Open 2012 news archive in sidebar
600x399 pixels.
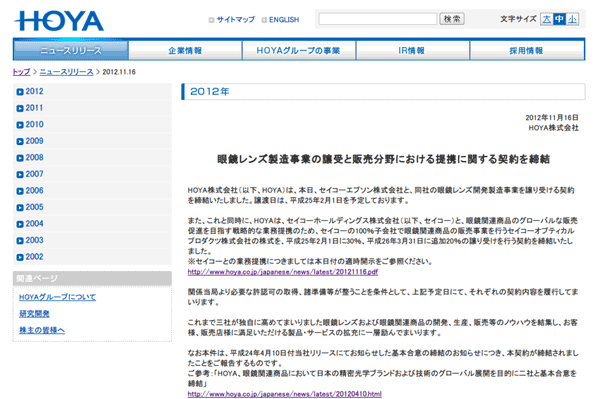pyautogui.click(x=34, y=91)
